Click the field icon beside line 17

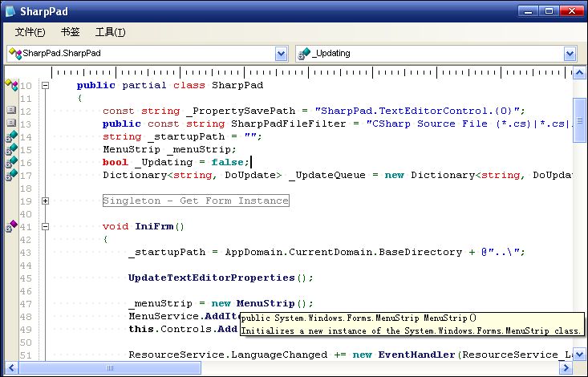tap(11, 175)
